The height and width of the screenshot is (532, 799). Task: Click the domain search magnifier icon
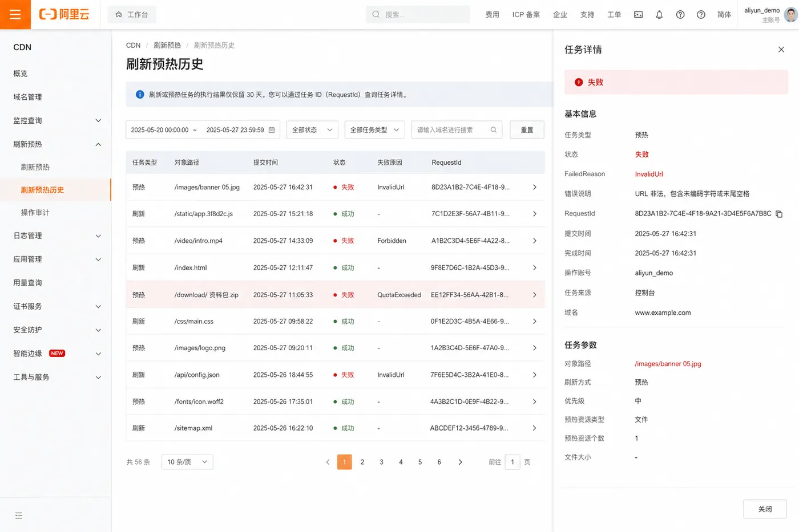pyautogui.click(x=494, y=130)
